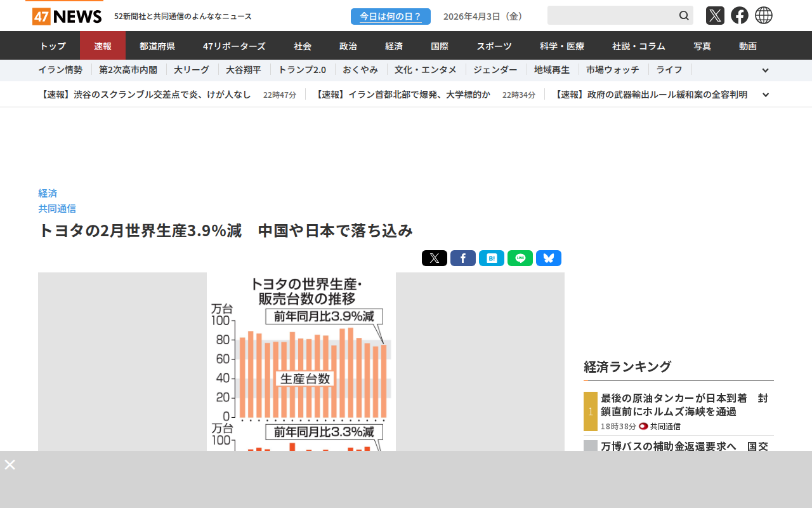The image size is (812, 508).
Task: Open the Toyota production chart image
Action: click(x=301, y=362)
